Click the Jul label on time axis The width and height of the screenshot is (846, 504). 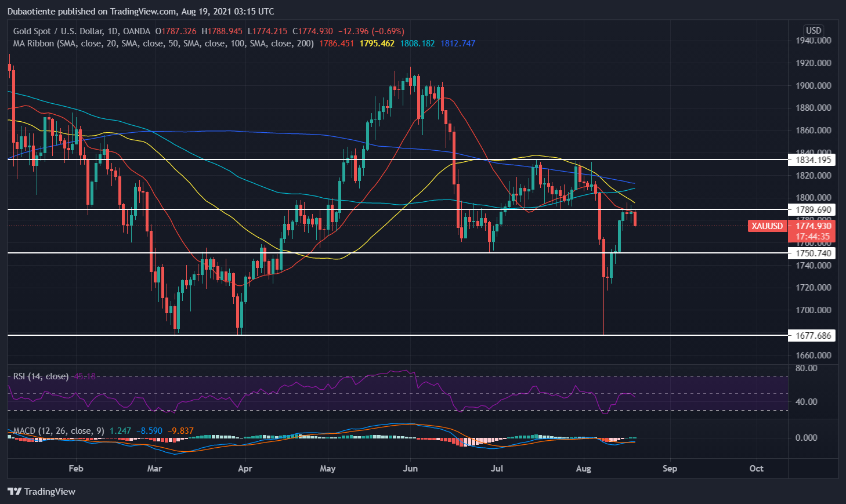[x=497, y=469]
